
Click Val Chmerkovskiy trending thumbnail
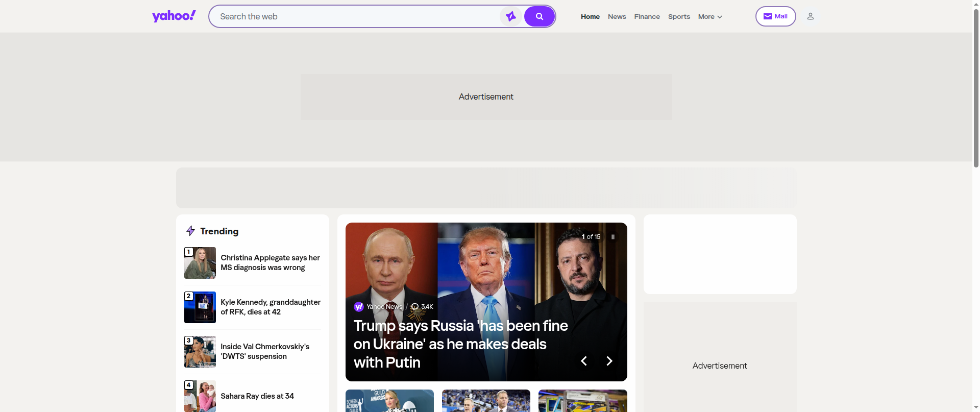[200, 352]
